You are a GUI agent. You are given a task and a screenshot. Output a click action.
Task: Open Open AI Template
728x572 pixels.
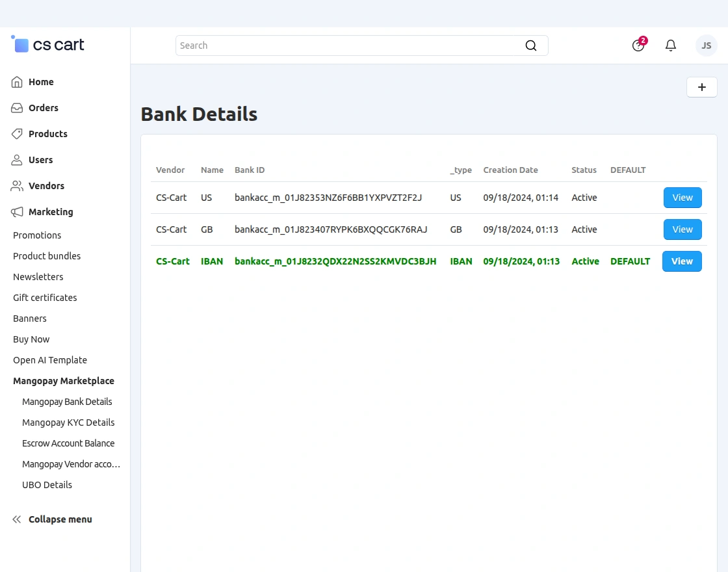point(49,360)
